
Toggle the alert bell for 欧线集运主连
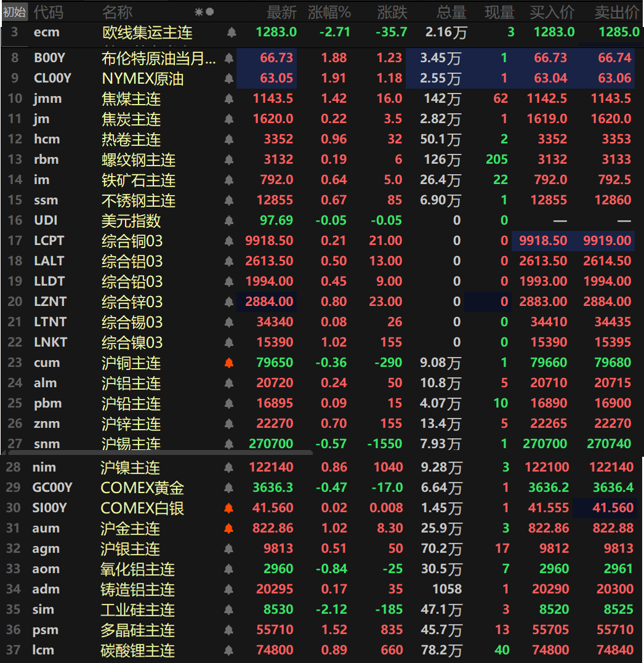(x=231, y=33)
